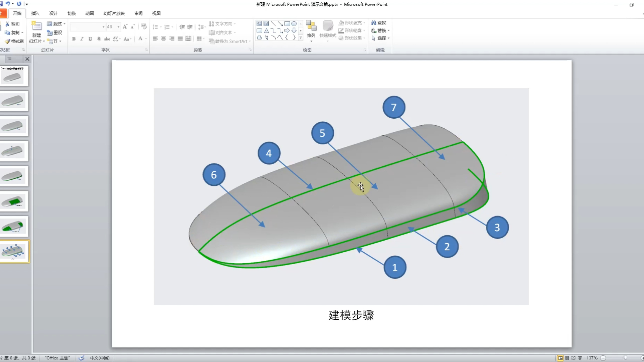Image resolution: width=644 pixels, height=362 pixels.
Task: Open the Insert (插入) ribbon tab
Action: (35, 13)
